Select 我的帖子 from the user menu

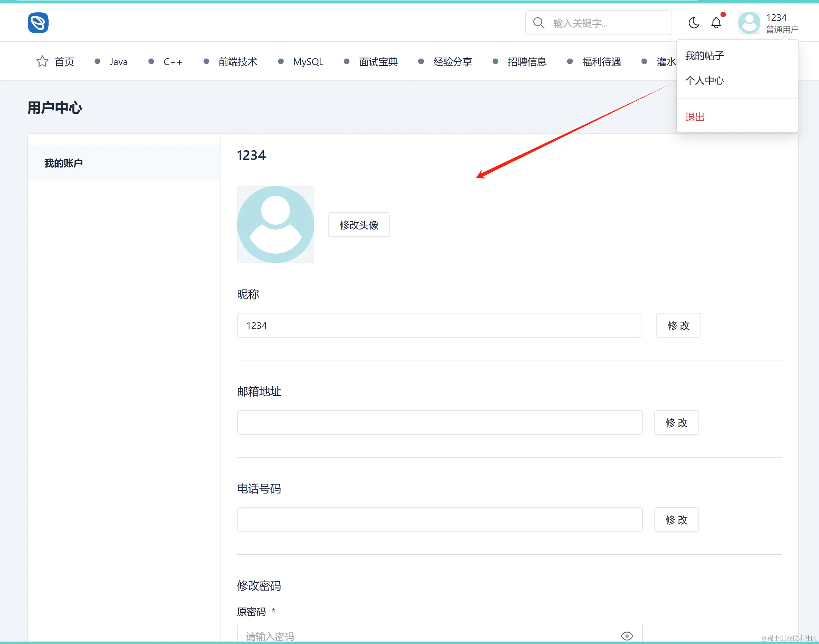[x=704, y=56]
